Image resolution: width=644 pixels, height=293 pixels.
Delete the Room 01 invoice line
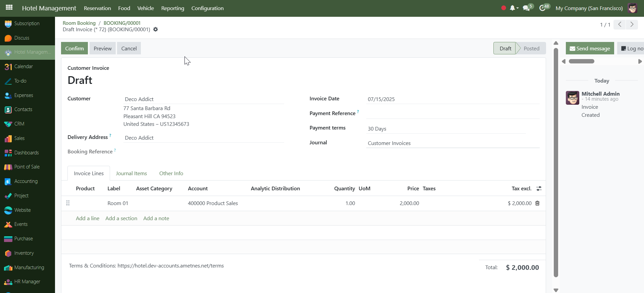pyautogui.click(x=537, y=203)
